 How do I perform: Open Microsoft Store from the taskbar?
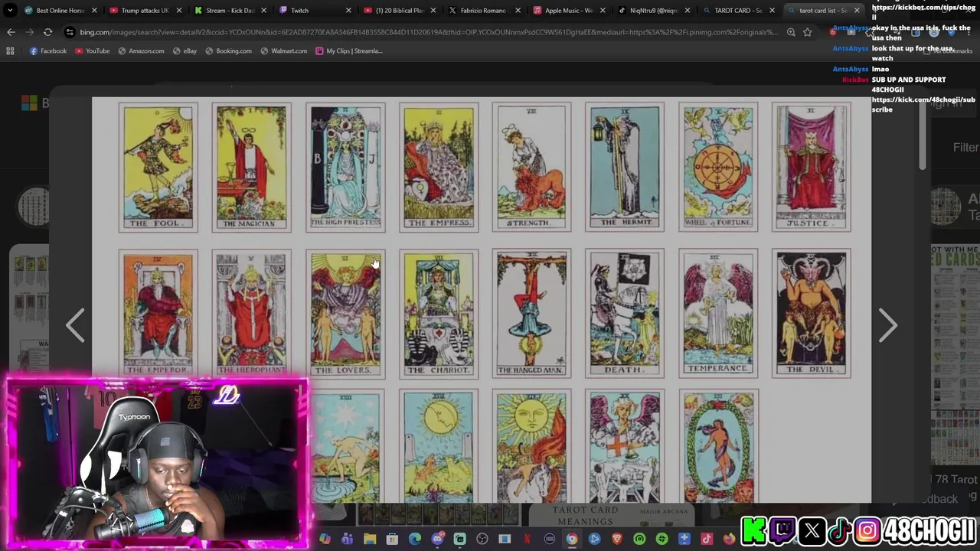click(392, 539)
